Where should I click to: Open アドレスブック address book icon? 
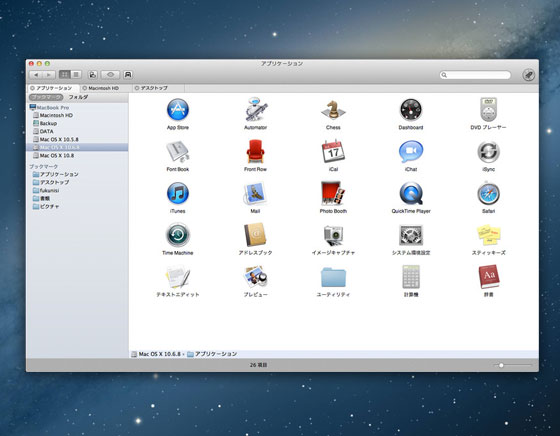point(255,235)
